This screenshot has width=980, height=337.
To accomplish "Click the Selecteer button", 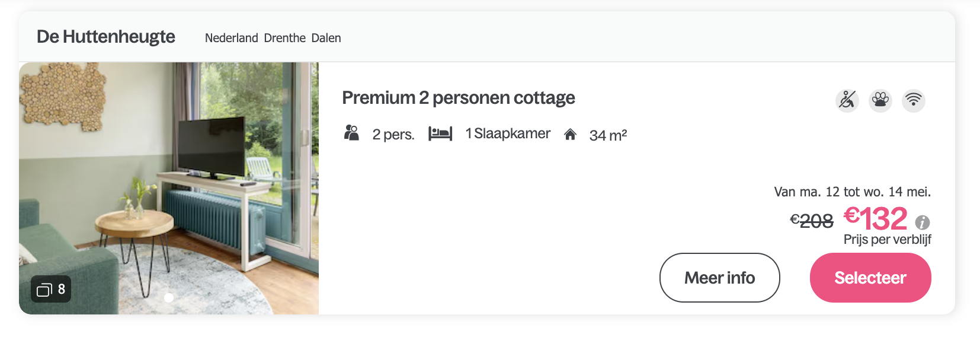I will pyautogui.click(x=870, y=278).
